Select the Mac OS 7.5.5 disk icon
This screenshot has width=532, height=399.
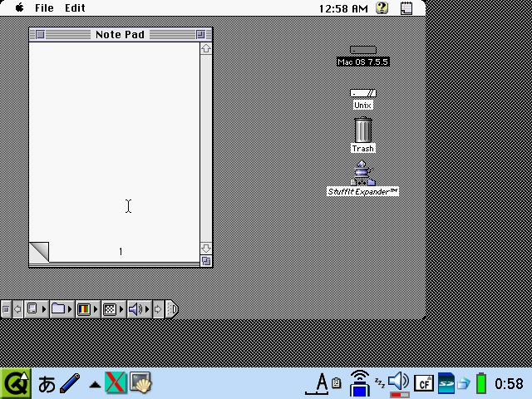coord(363,52)
